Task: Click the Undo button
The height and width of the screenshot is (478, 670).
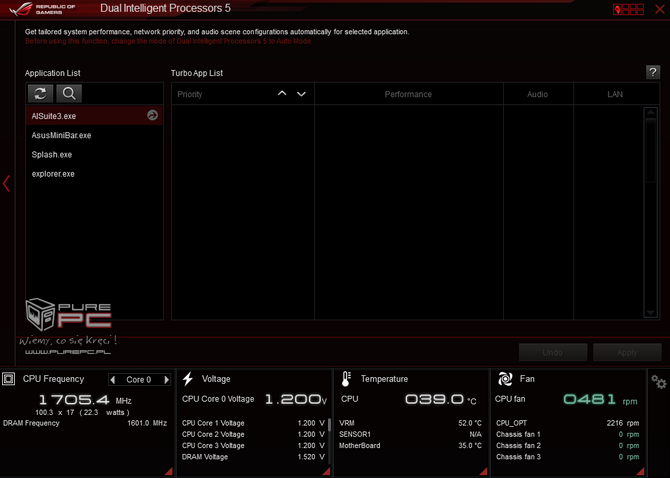Action: tap(552, 352)
